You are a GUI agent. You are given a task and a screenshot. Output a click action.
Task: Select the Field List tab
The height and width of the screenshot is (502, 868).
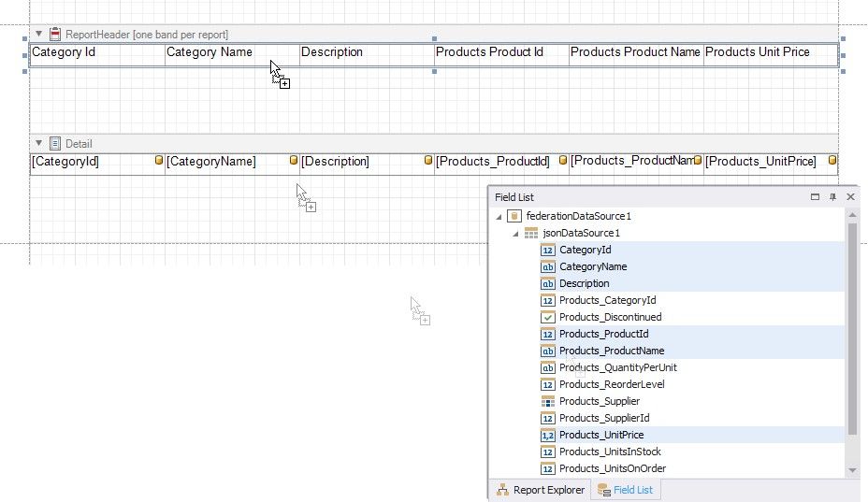pyautogui.click(x=625, y=490)
